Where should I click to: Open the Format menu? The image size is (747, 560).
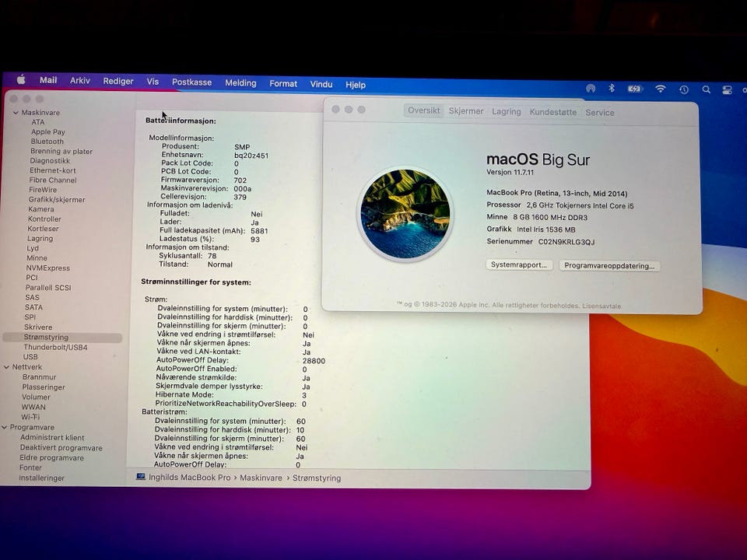283,84
